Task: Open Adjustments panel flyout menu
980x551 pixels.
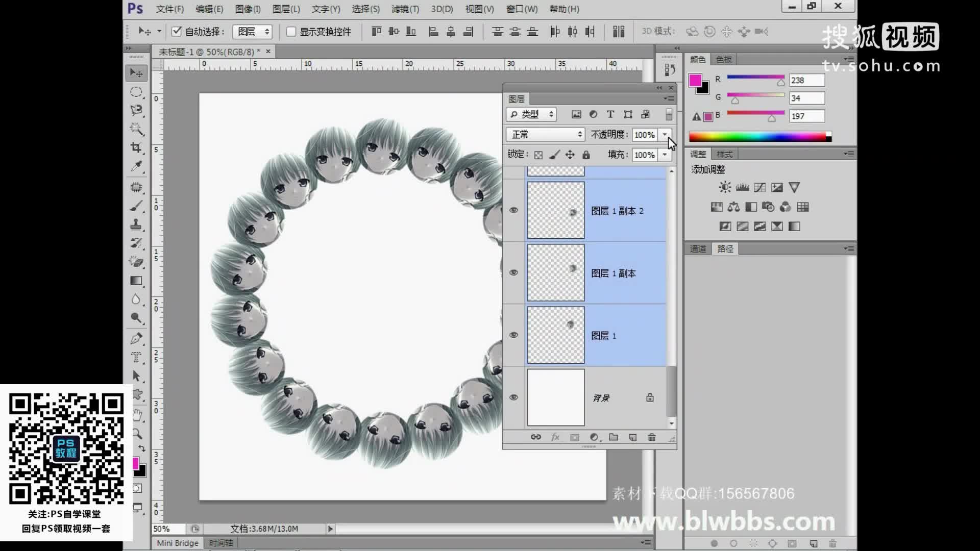Action: [x=849, y=154]
